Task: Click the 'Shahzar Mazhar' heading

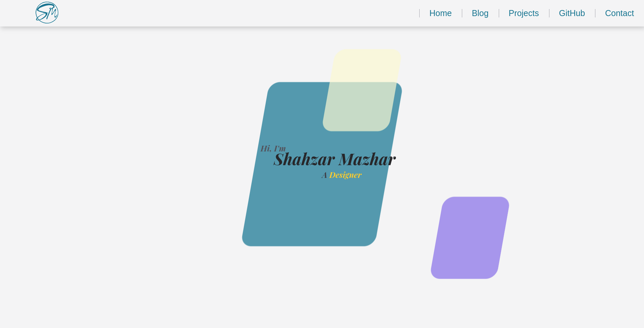Action: 335,159
